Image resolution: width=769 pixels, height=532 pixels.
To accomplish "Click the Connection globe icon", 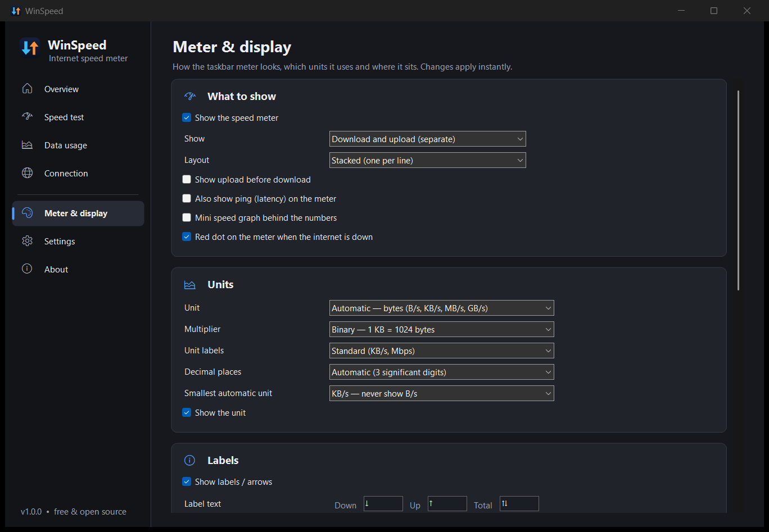I will point(27,173).
